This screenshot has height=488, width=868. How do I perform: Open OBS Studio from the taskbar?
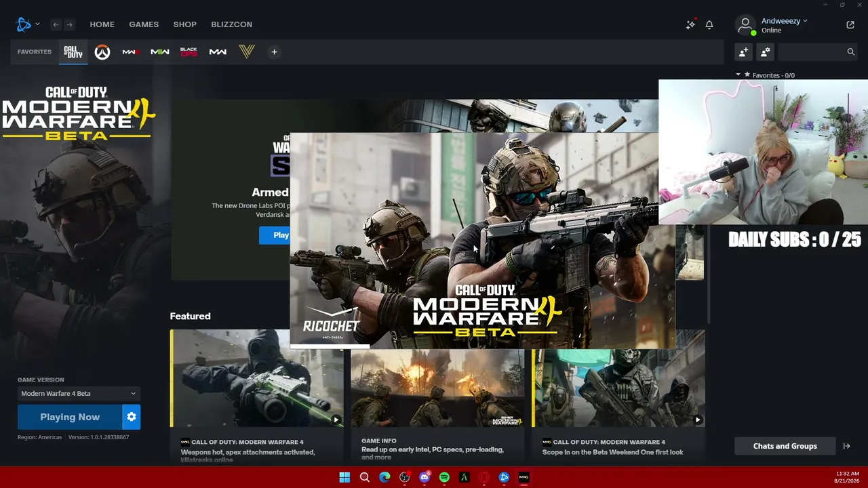click(405, 477)
